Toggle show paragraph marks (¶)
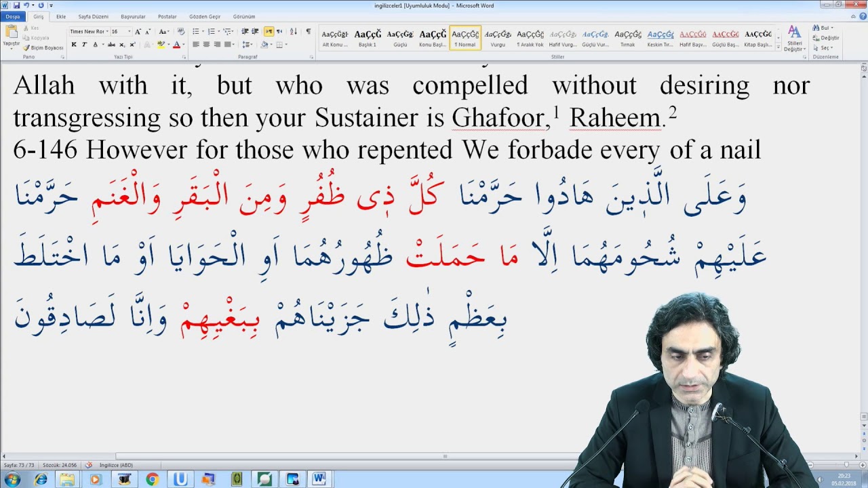Screen dimensions: 868x488 click(309, 31)
